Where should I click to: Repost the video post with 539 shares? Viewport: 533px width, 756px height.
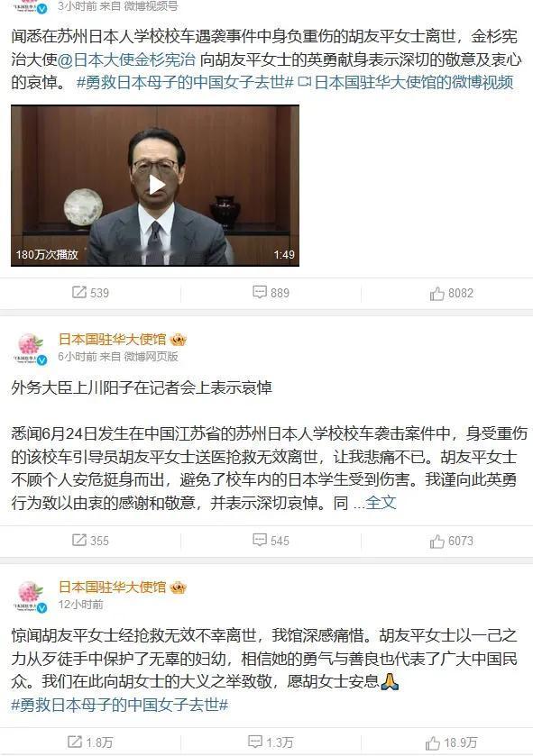click(x=91, y=293)
